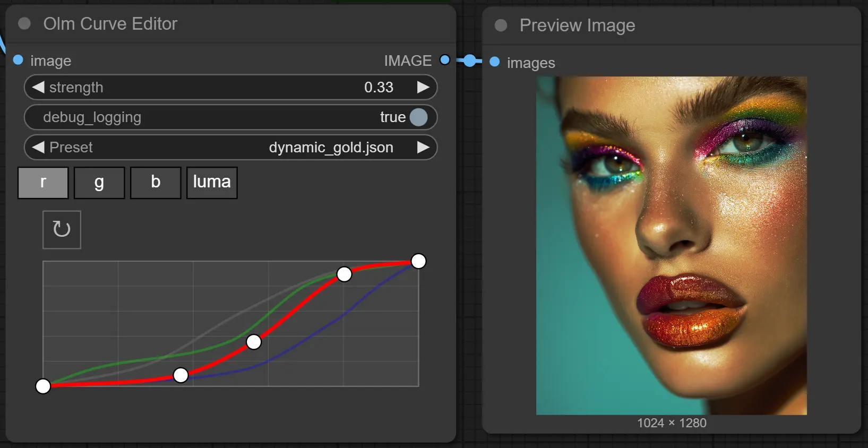Click the reset curve icon
This screenshot has height=448, width=868.
(62, 229)
